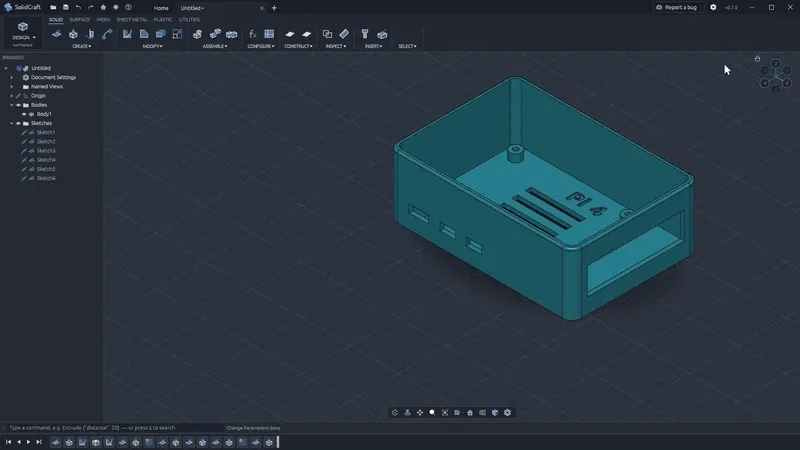Switch to the MESH tab
The height and width of the screenshot is (450, 800).
point(103,20)
